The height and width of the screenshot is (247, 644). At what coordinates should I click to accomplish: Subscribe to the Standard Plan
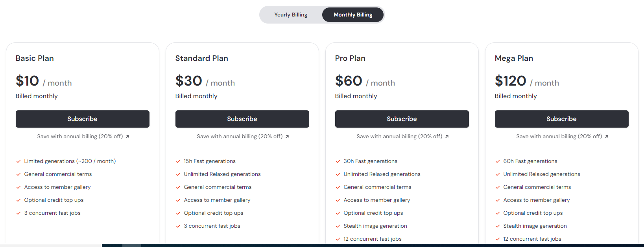pyautogui.click(x=242, y=119)
